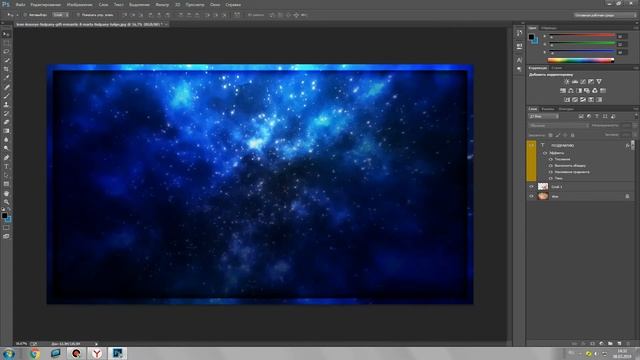Viewport: 640px width, 360px height.
Task: Add a Levels adjustment
Action: point(575,82)
